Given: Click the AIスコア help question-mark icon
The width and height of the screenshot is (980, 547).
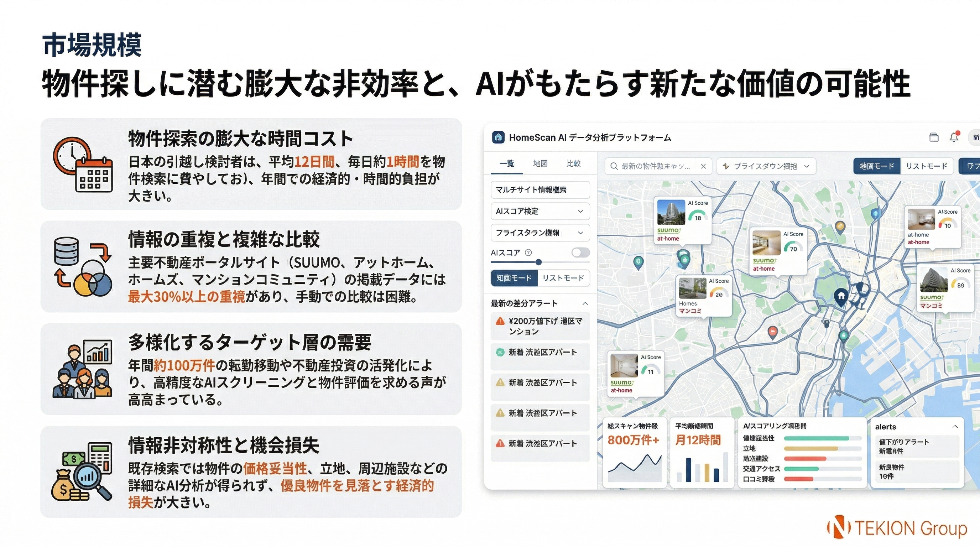Looking at the screenshot, I should [528, 252].
